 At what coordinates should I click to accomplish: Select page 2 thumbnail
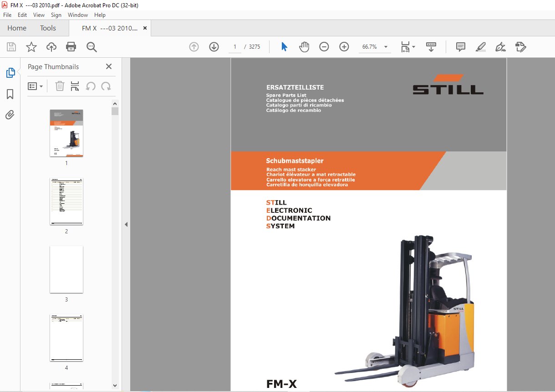pyautogui.click(x=66, y=201)
